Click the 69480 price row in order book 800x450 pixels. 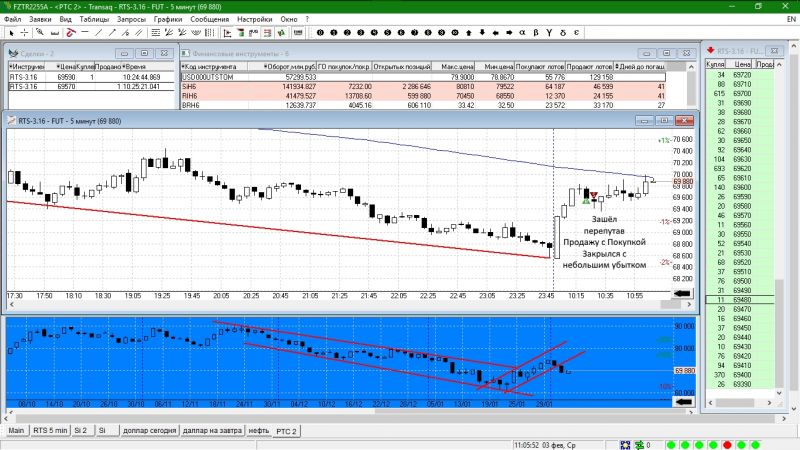[x=740, y=299]
